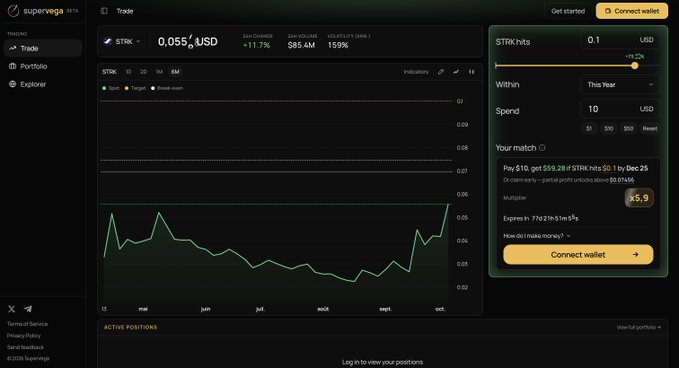The height and width of the screenshot is (368, 679).
Task: Click the info icon beside Your match
Action: click(x=542, y=148)
